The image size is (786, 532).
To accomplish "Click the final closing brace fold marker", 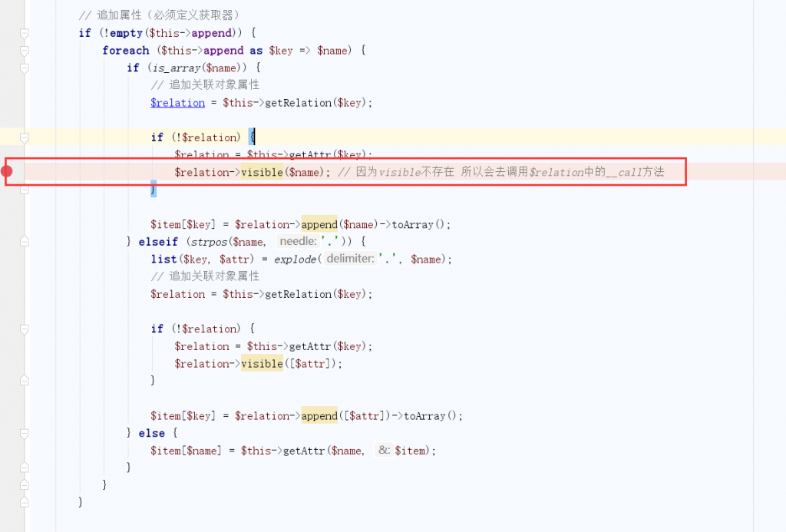I will tap(24, 502).
